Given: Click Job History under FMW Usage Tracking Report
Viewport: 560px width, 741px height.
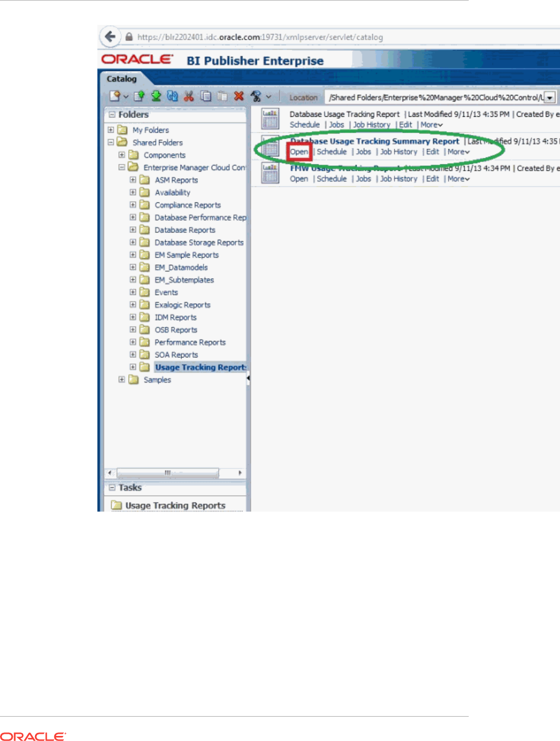Looking at the screenshot, I should 399,179.
